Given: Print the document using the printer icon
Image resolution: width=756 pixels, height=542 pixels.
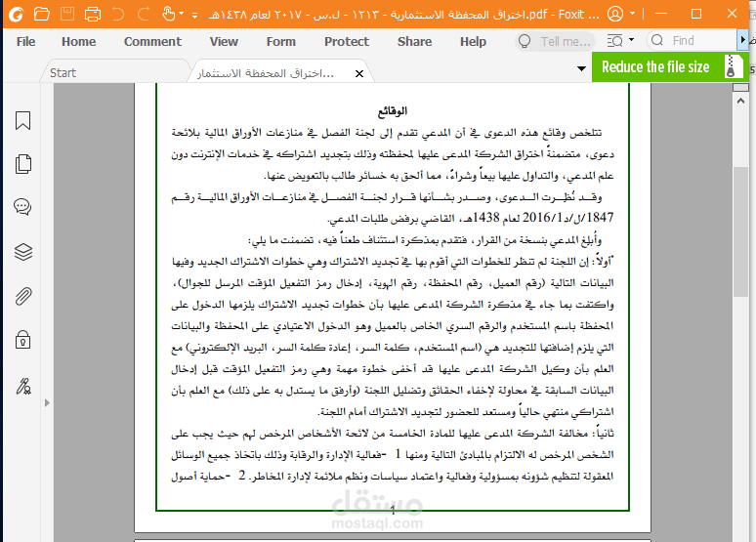Looking at the screenshot, I should click(93, 14).
